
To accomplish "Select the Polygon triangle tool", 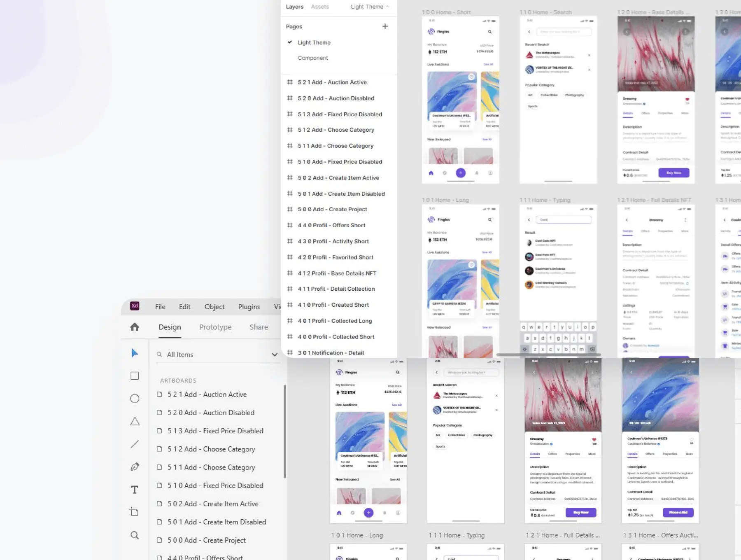I will click(x=135, y=421).
